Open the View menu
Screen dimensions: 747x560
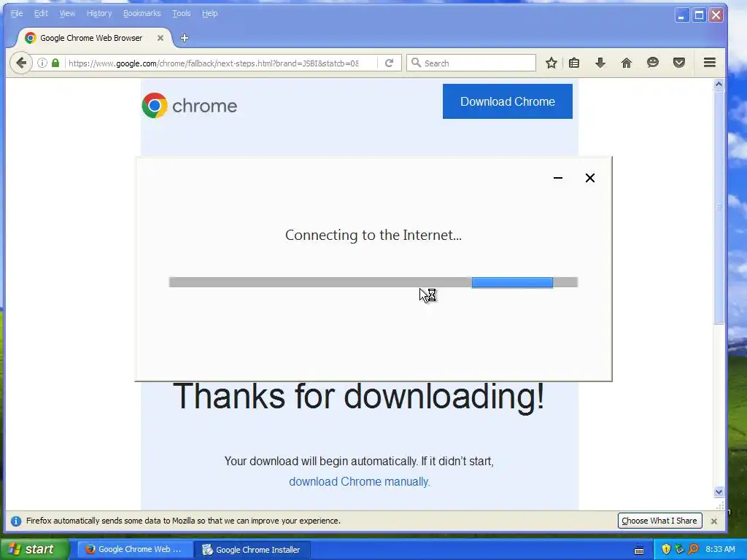tap(67, 13)
